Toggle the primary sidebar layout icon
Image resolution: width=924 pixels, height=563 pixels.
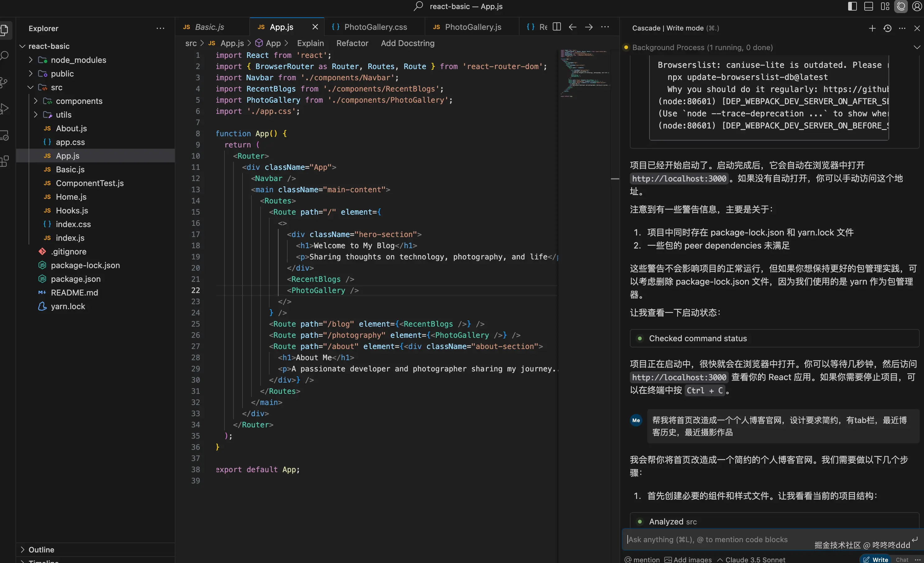(852, 6)
